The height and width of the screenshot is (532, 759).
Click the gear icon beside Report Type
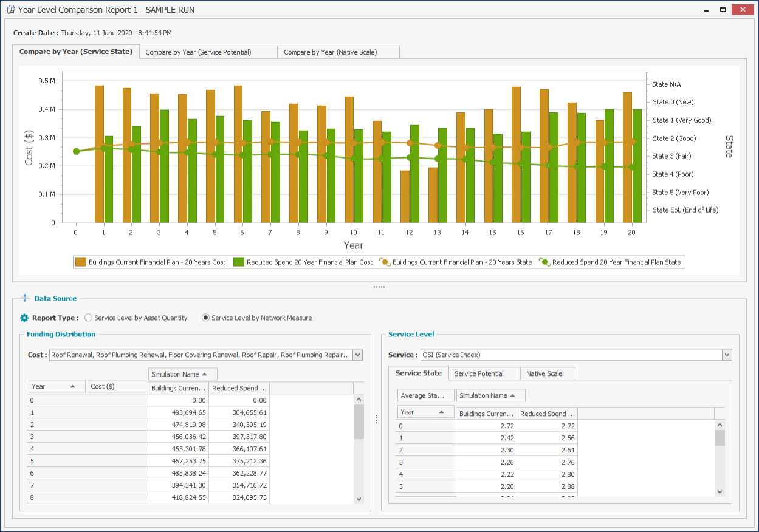(x=24, y=318)
